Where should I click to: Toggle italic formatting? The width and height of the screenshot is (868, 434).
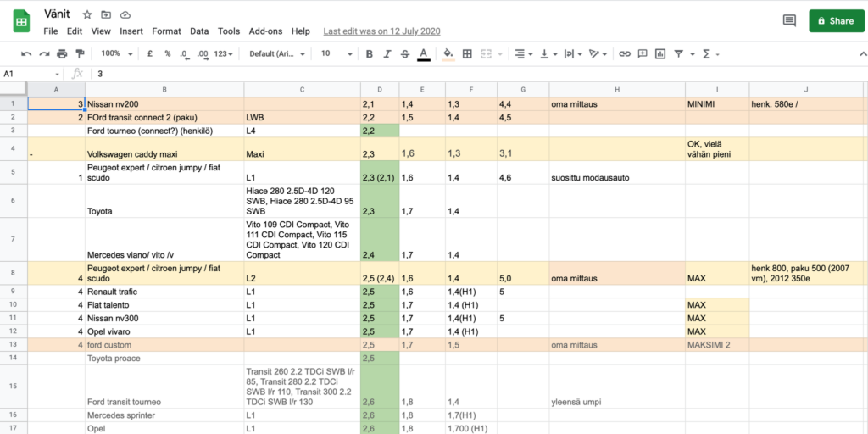tap(387, 53)
